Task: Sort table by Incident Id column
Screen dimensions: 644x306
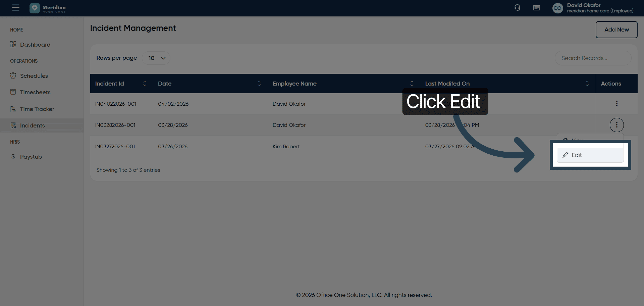Action: [145, 84]
